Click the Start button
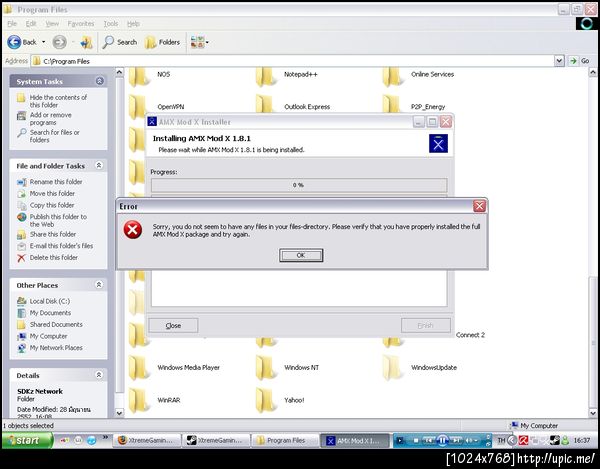 pos(27,440)
